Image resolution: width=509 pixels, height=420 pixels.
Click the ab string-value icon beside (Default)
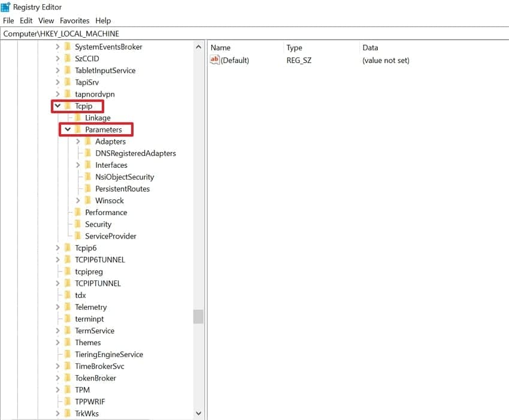(214, 60)
